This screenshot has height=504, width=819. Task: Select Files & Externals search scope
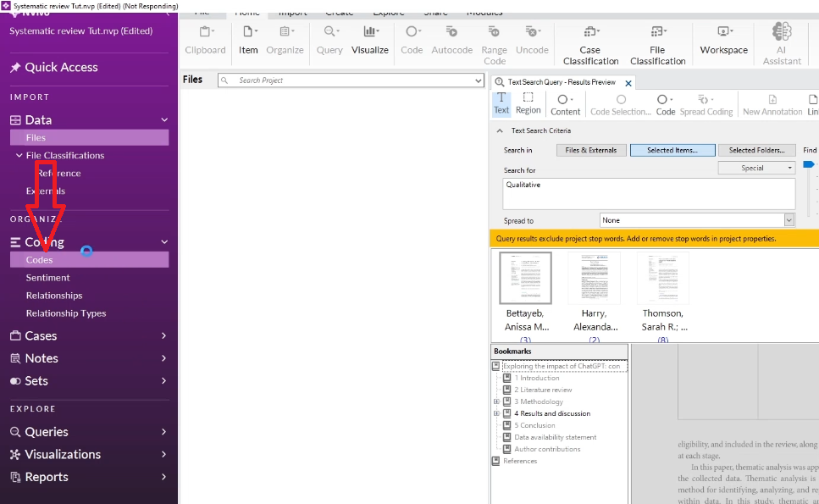(x=591, y=150)
